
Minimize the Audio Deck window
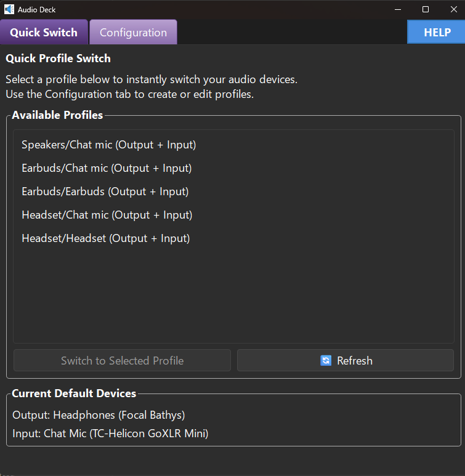coord(397,9)
